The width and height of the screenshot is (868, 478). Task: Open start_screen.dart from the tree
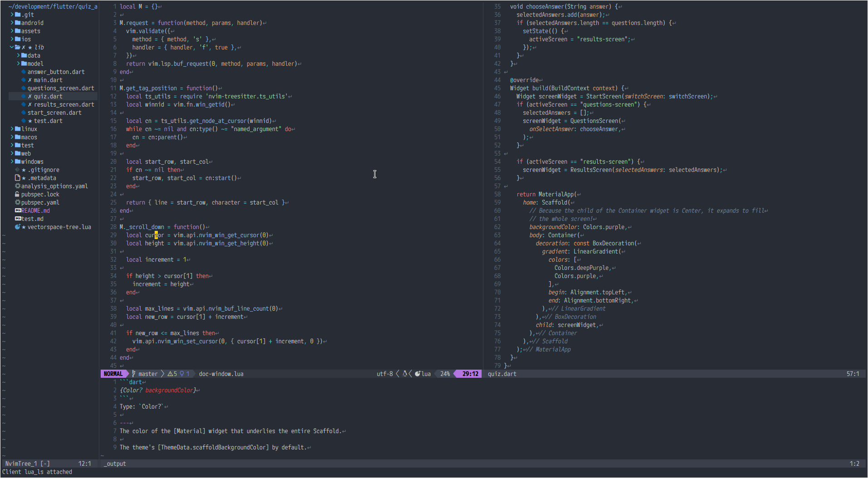tap(54, 112)
